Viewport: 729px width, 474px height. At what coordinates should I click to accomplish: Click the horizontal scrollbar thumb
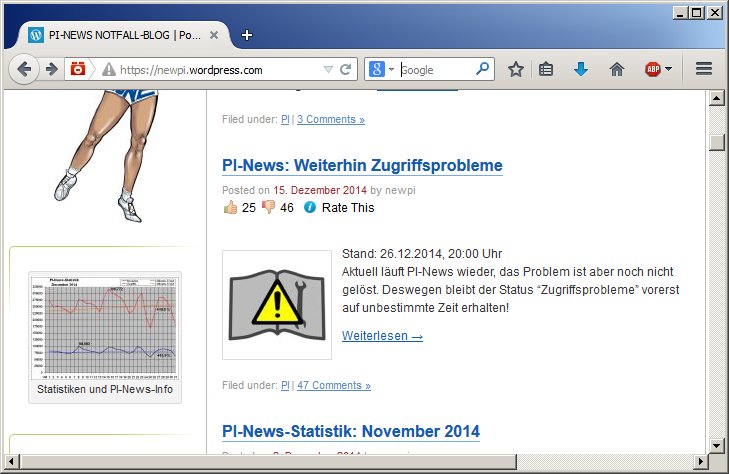pos(268,462)
